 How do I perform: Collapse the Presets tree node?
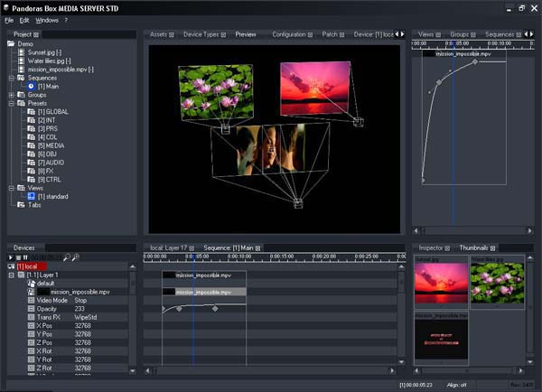[x=11, y=103]
